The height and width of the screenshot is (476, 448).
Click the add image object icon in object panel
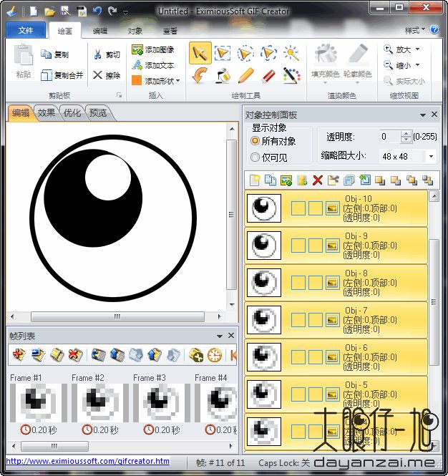click(x=286, y=180)
